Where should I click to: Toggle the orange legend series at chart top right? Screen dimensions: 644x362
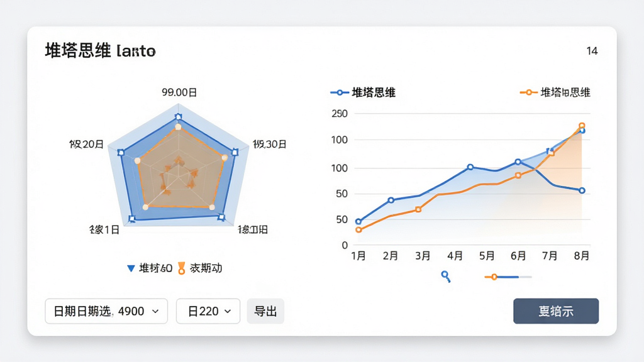555,92
